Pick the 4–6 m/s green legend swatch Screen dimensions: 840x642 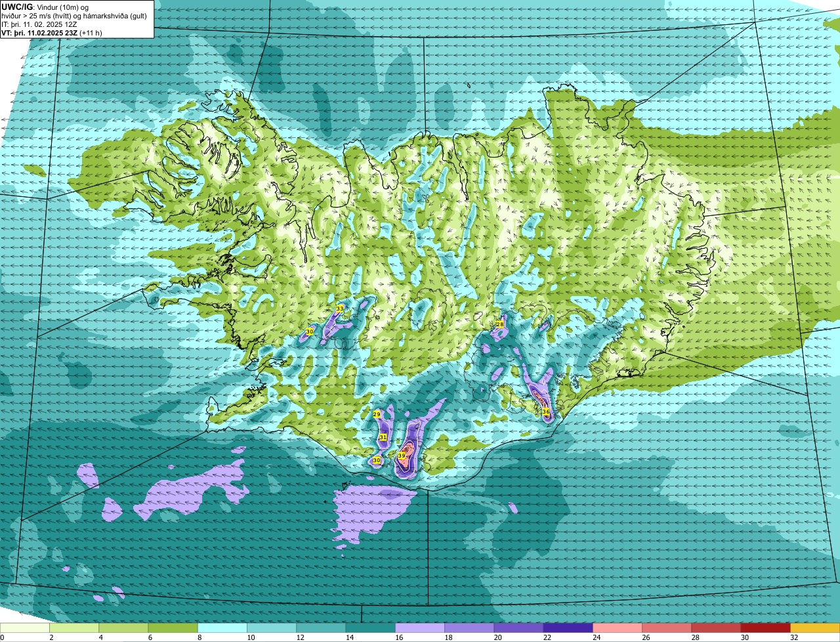coord(123,628)
